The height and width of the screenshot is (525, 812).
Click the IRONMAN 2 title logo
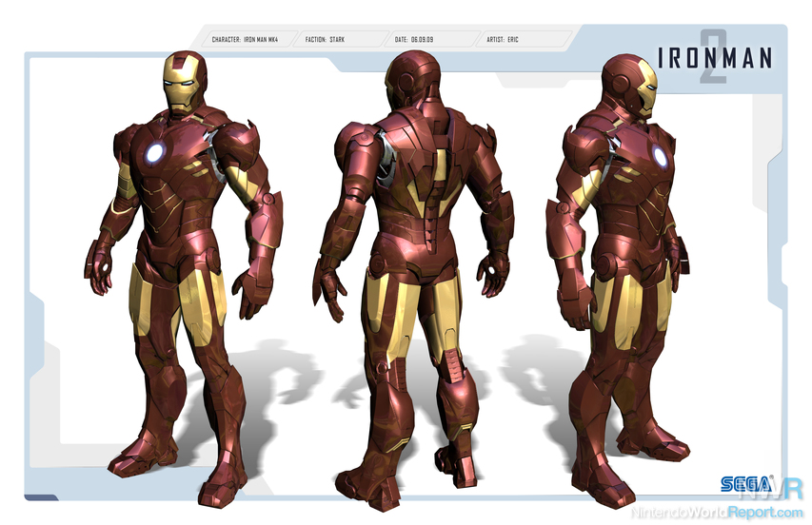pyautogui.click(x=715, y=57)
